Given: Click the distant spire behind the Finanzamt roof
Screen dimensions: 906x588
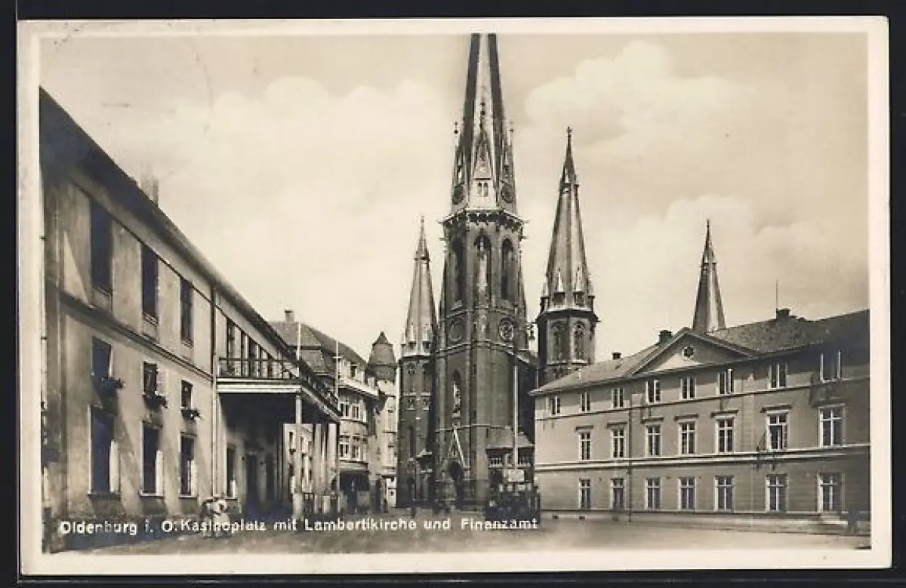Looking at the screenshot, I should [708, 283].
